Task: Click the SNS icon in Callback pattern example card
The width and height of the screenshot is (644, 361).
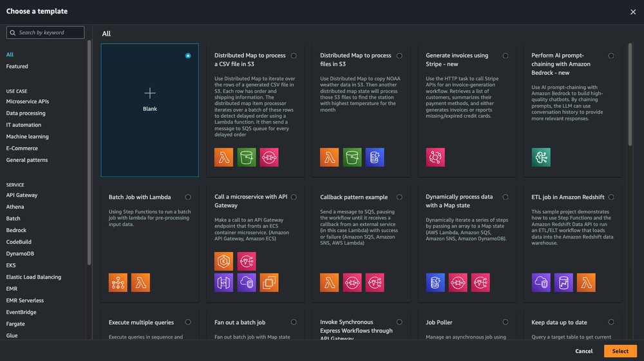Action: (x=375, y=282)
